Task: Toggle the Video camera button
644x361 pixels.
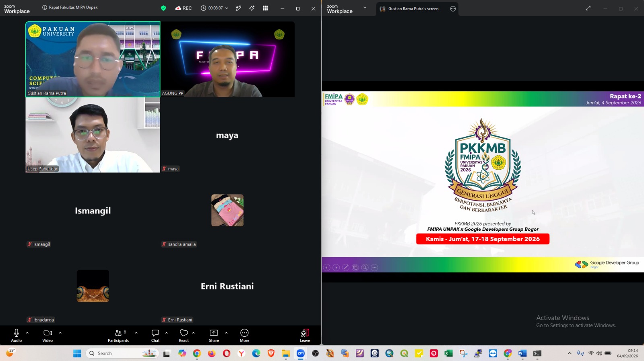Action: tap(47, 335)
